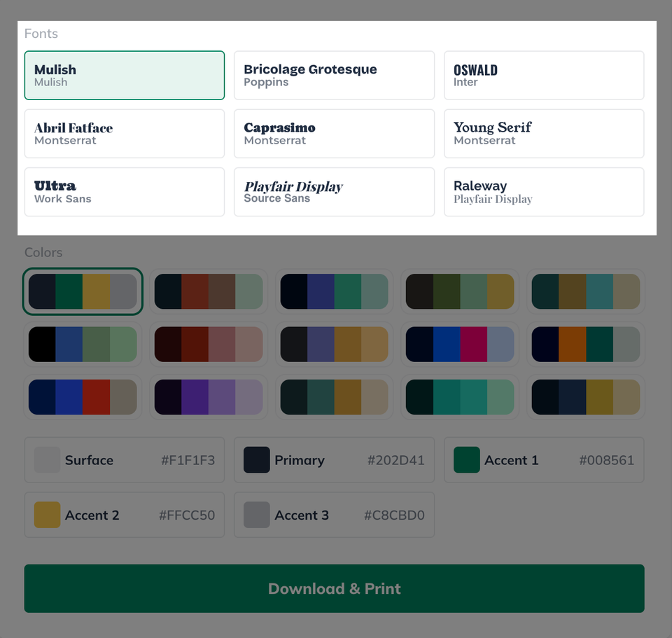672x638 pixels.
Task: Click the Fonts section heading
Action: click(41, 34)
